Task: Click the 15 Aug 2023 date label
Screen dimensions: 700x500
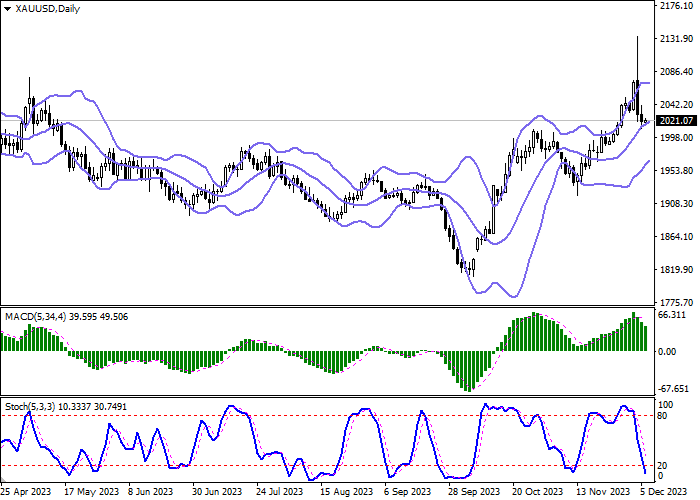Action: (347, 492)
